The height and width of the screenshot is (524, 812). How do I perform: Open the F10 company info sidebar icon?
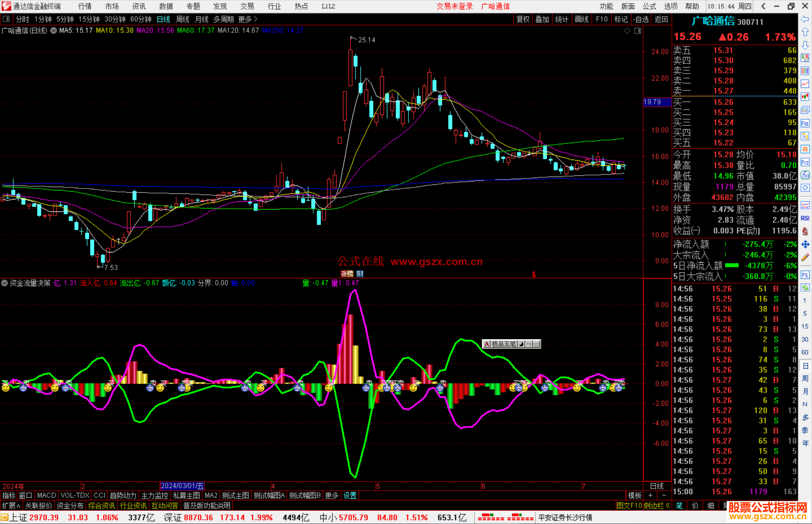pos(805,123)
